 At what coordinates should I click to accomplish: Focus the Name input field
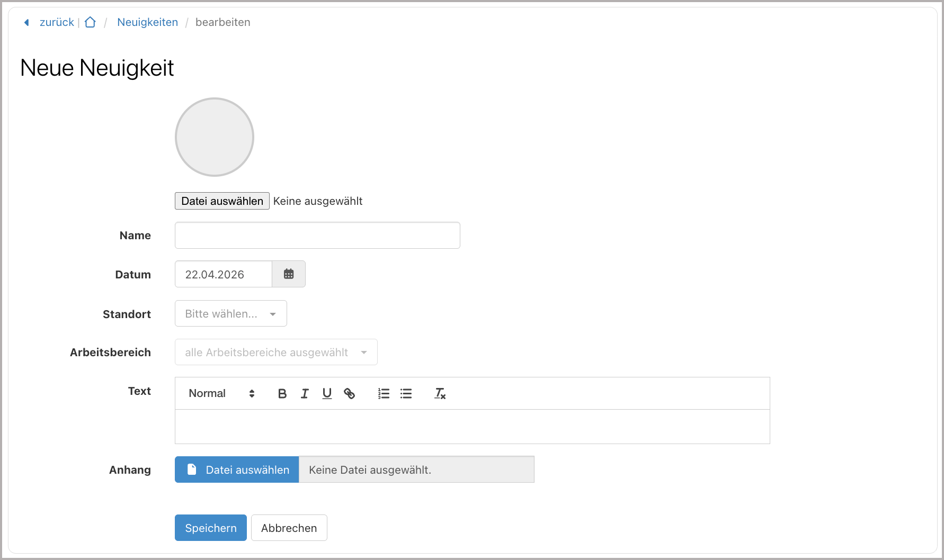317,236
